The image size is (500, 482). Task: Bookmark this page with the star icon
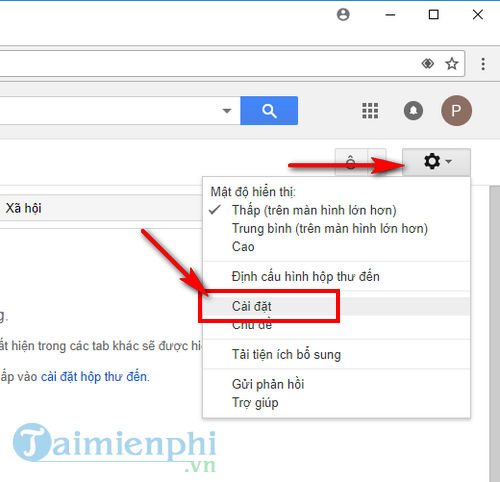pyautogui.click(x=452, y=63)
